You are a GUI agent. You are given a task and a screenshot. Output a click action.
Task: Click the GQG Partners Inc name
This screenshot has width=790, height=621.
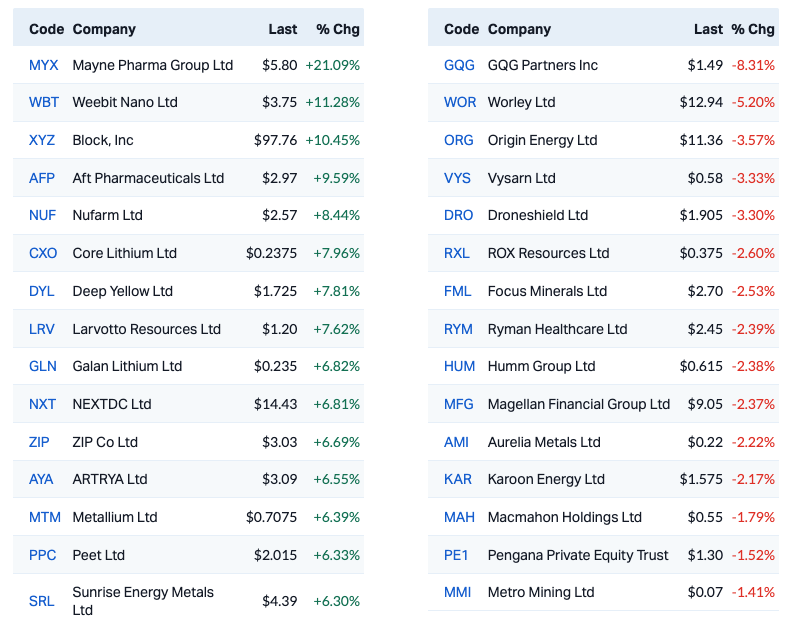(x=543, y=65)
